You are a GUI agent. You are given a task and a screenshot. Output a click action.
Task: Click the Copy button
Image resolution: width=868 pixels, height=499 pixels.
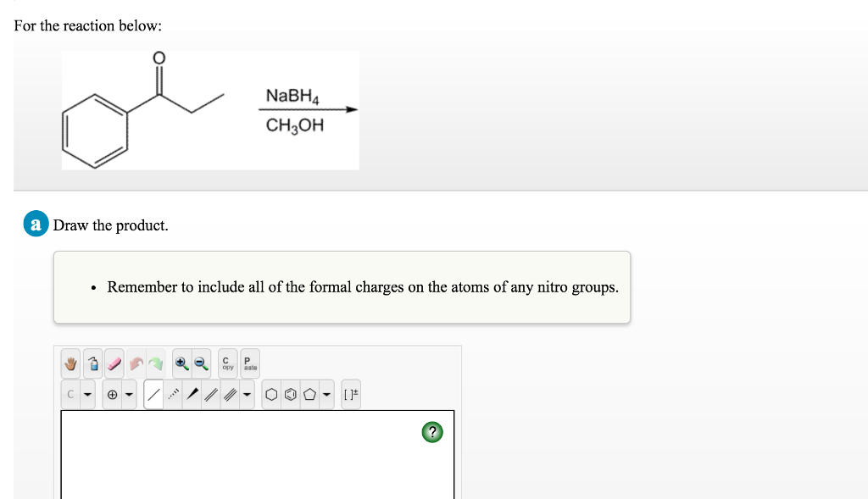tap(228, 364)
